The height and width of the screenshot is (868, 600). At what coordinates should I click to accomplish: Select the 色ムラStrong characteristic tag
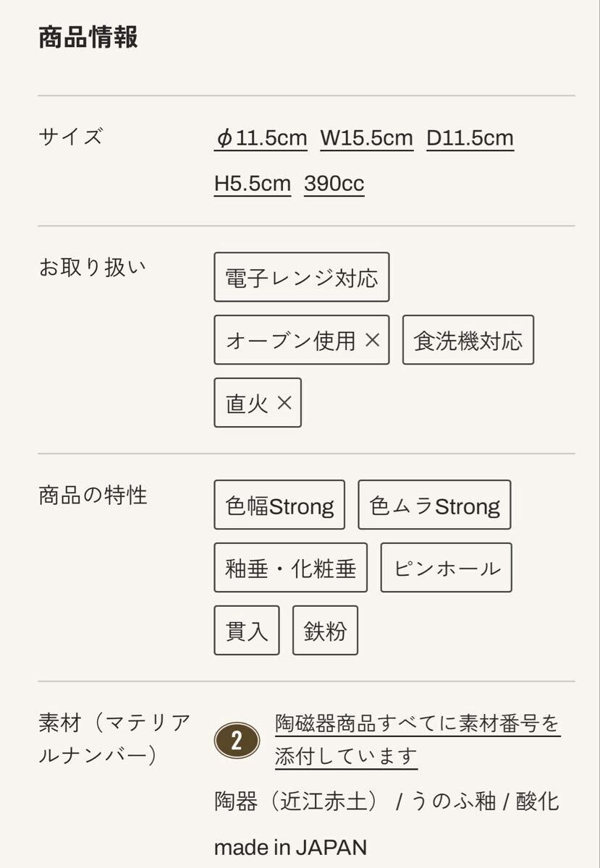point(434,505)
